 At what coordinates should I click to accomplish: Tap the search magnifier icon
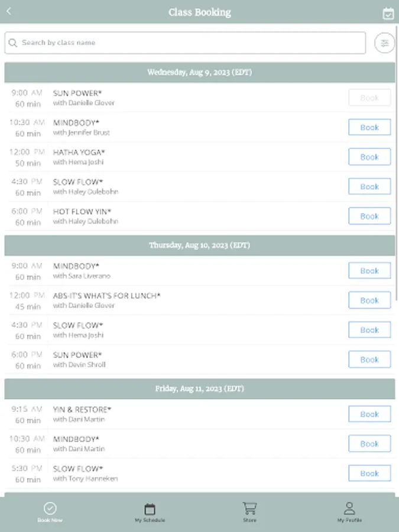(13, 43)
